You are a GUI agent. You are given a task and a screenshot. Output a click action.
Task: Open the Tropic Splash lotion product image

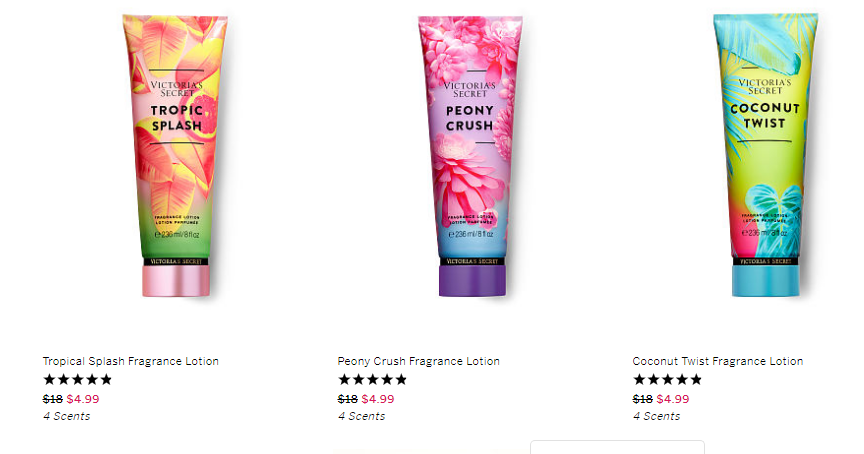[175, 156]
